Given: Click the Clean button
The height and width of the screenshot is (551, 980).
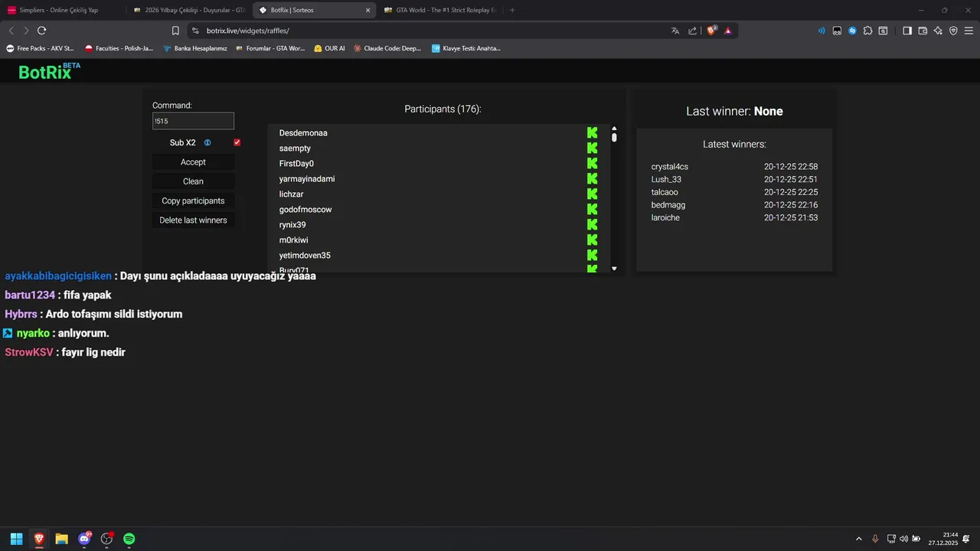Looking at the screenshot, I should tap(193, 181).
